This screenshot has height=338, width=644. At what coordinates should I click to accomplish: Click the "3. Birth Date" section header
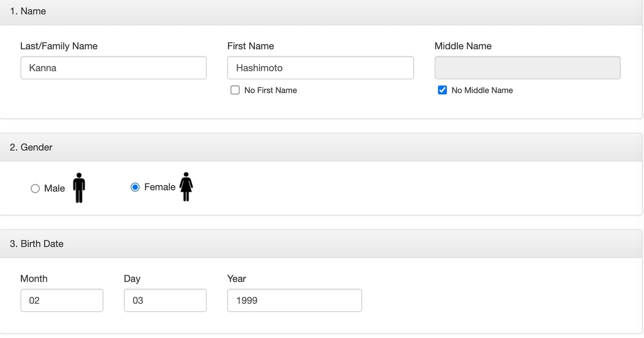pyautogui.click(x=36, y=244)
